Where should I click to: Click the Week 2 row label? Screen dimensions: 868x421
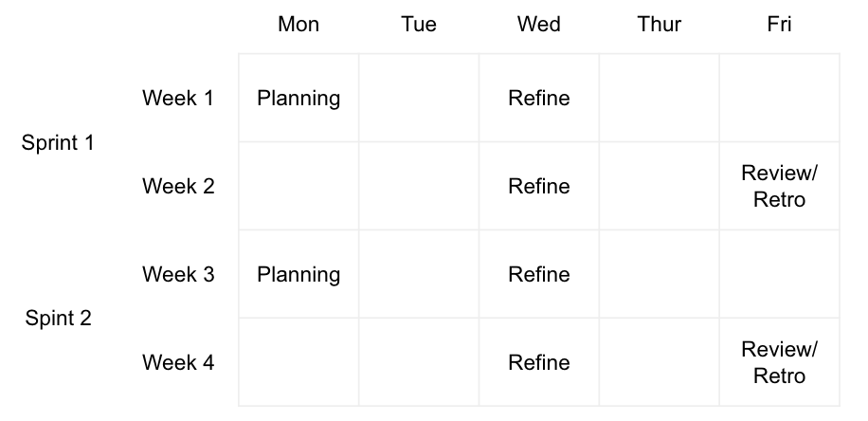[x=178, y=186]
